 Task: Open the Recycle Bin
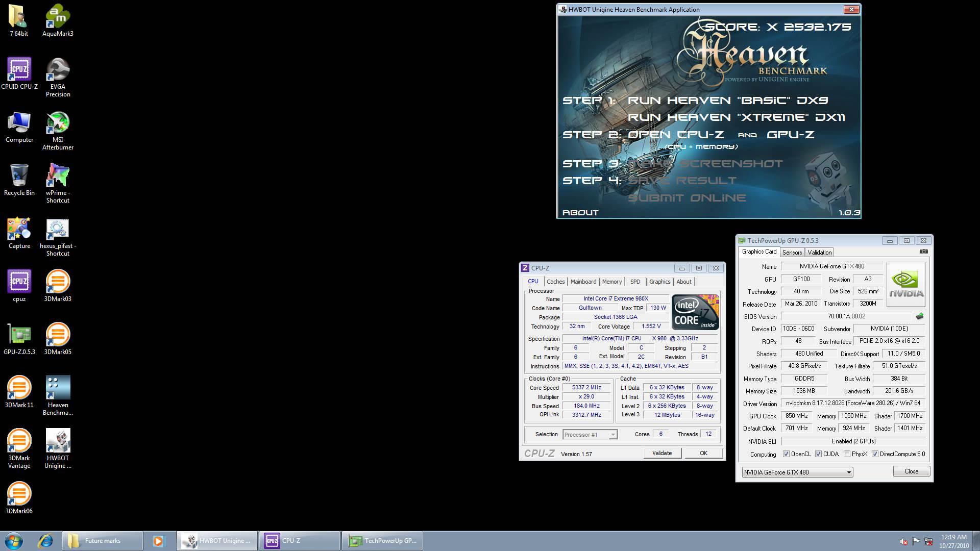click(x=19, y=180)
